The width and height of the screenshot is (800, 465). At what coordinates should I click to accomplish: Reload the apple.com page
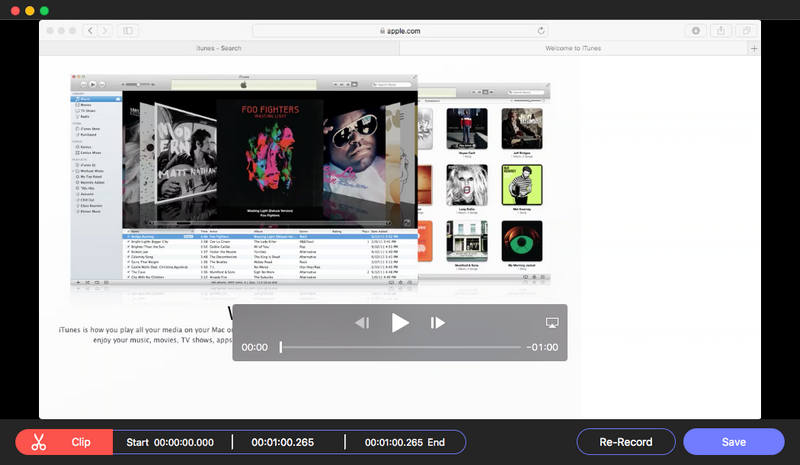pyautogui.click(x=541, y=31)
